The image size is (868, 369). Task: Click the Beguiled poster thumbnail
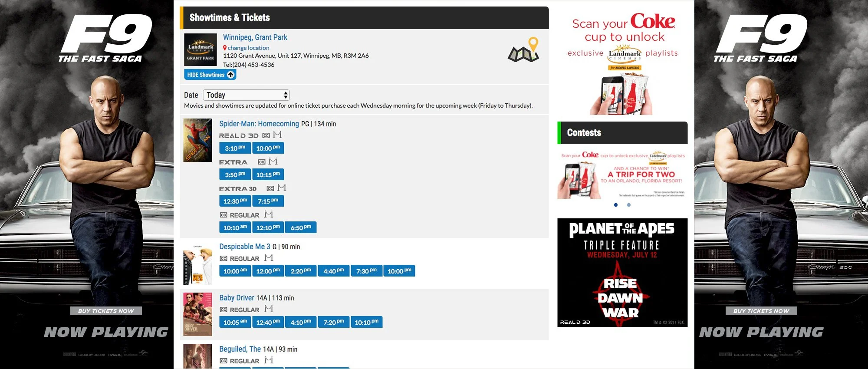coord(197,356)
